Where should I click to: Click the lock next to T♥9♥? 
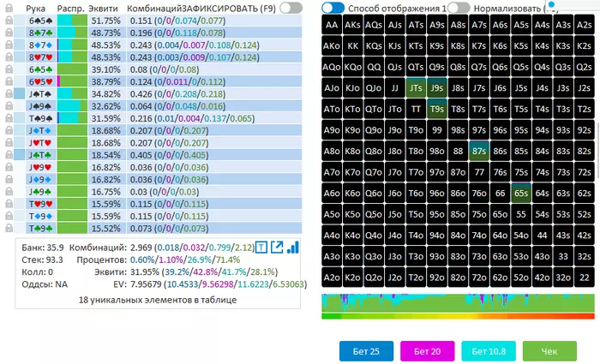click(x=9, y=204)
